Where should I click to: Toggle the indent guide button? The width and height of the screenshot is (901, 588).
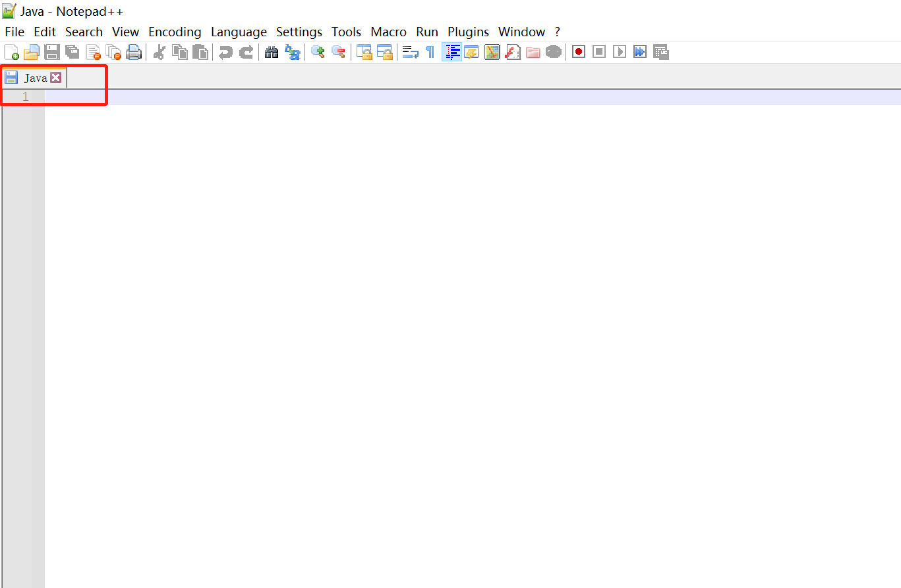click(x=452, y=52)
